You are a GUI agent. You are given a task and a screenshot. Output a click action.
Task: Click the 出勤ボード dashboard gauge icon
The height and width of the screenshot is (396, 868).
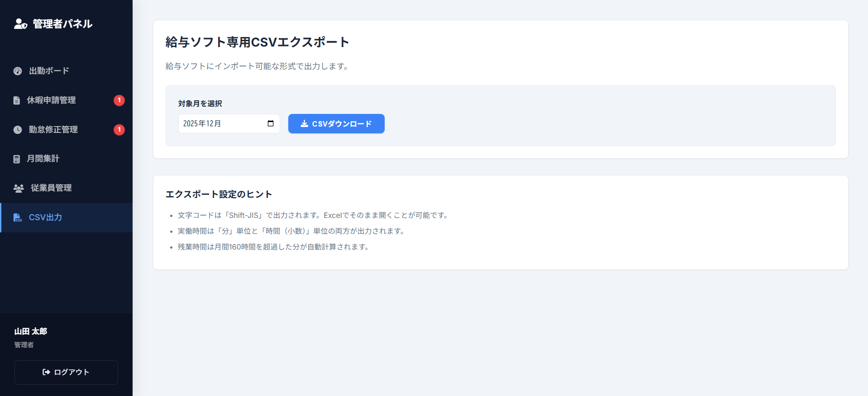(x=18, y=71)
